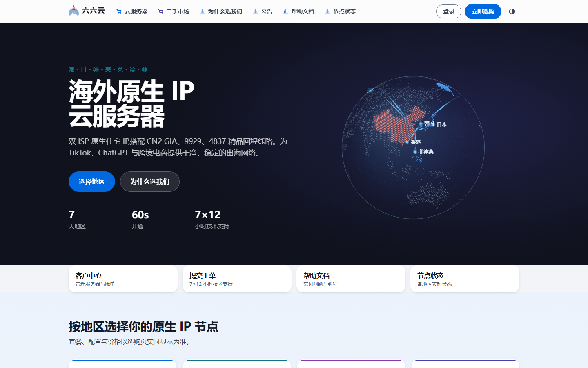Toggle the dark/light theme switch

click(512, 11)
